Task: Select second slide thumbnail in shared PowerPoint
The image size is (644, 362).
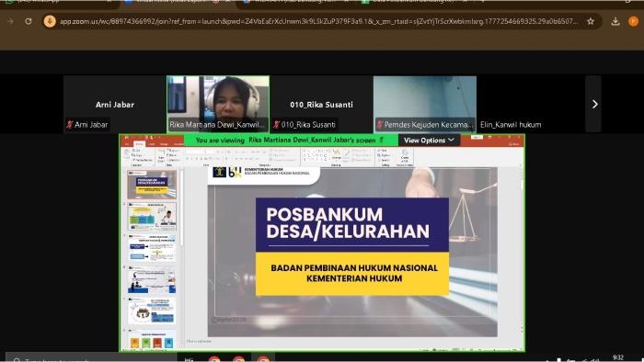Action: pyautogui.click(x=152, y=217)
